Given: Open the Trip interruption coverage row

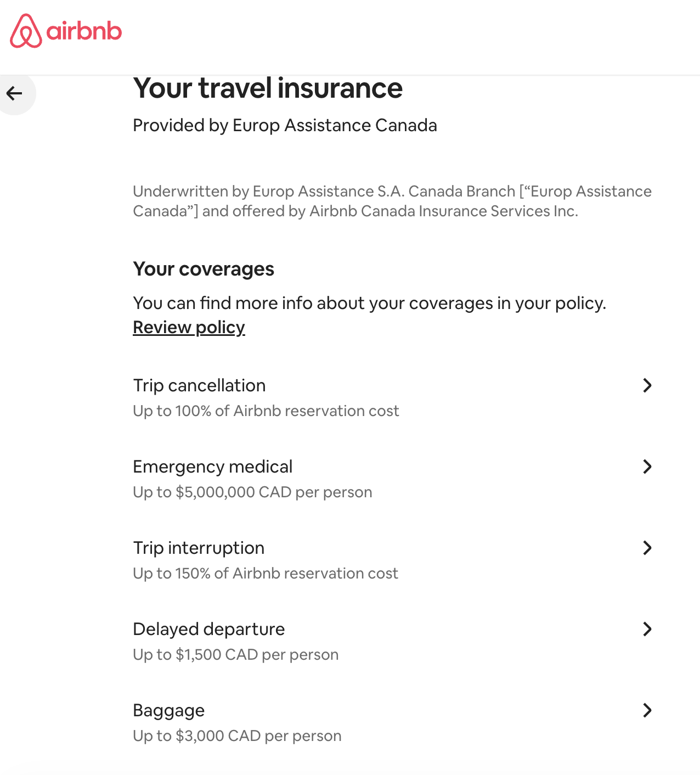Looking at the screenshot, I should coord(393,560).
